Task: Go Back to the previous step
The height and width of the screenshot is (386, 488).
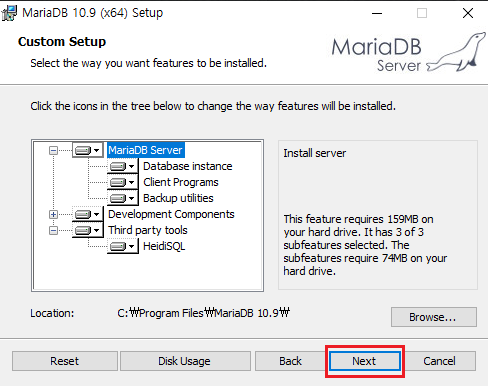Action: pos(290,361)
